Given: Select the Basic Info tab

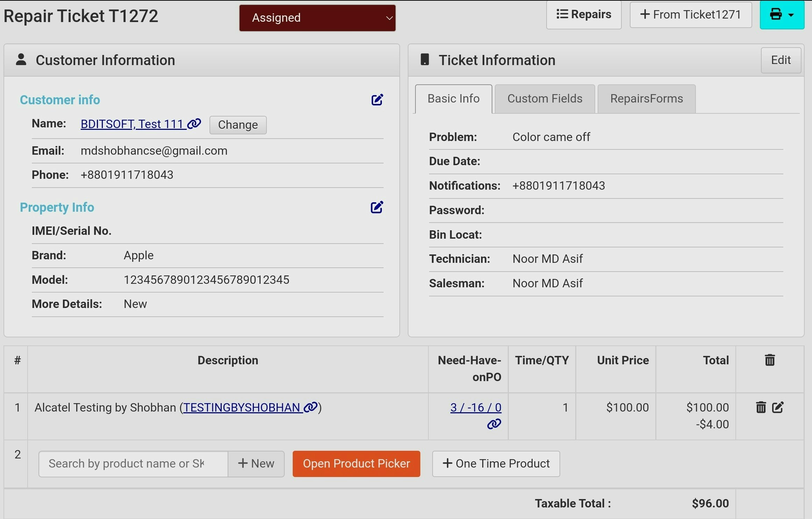Looking at the screenshot, I should 453,99.
